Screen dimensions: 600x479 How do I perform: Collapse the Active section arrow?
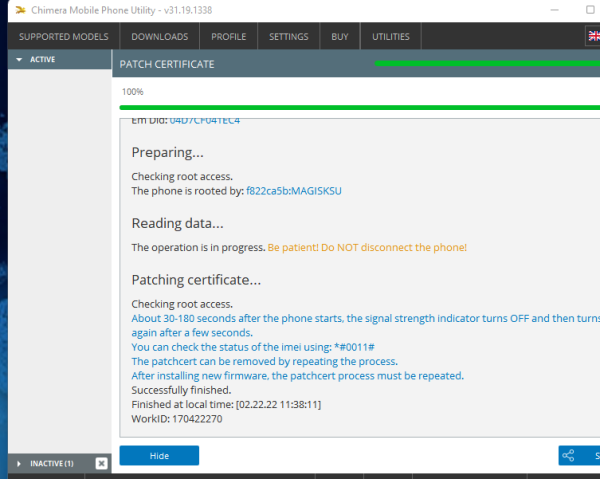(x=19, y=59)
